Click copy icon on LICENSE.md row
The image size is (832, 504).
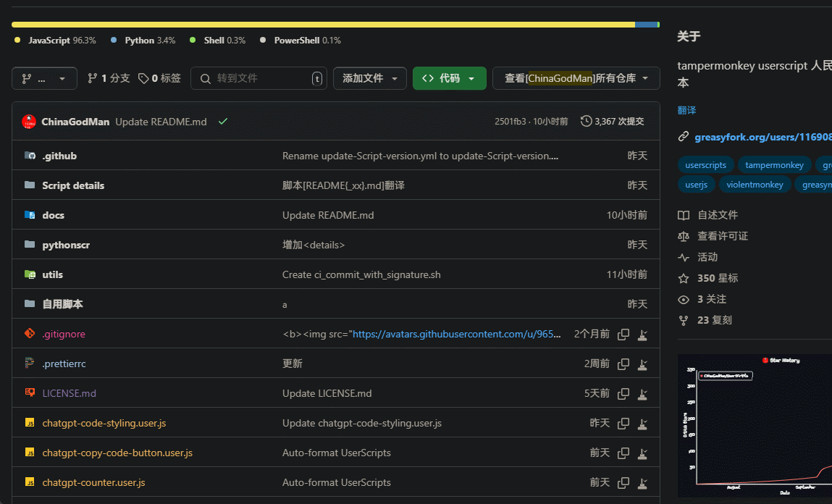tap(623, 394)
